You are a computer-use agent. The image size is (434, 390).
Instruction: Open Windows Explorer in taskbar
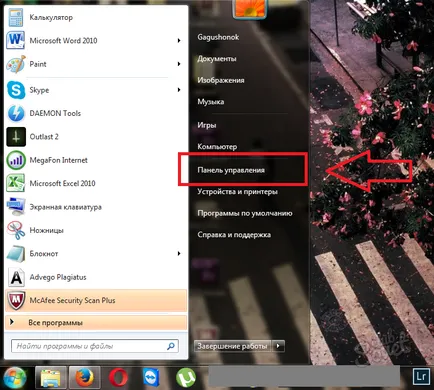pyautogui.click(x=50, y=378)
